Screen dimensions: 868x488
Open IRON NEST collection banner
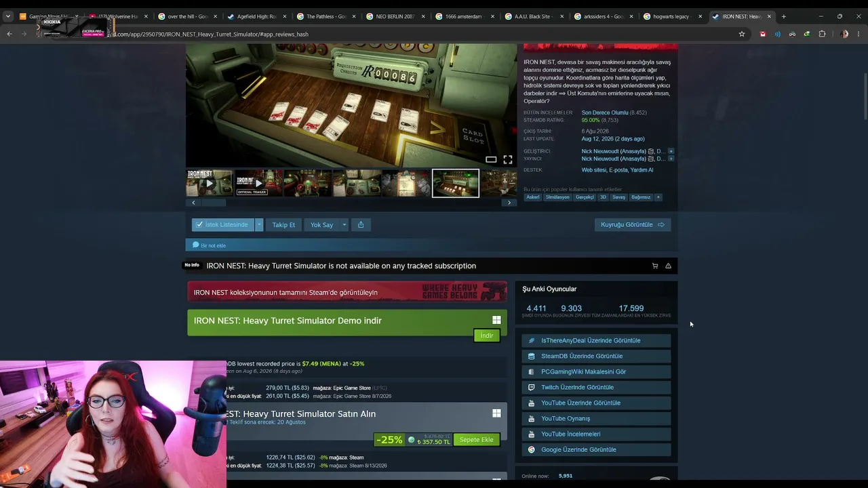coord(347,292)
